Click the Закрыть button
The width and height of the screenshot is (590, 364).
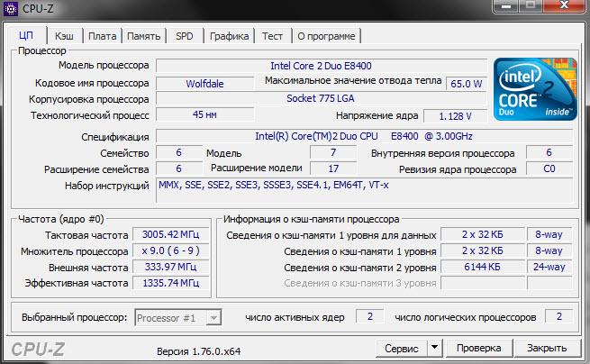coord(547,348)
